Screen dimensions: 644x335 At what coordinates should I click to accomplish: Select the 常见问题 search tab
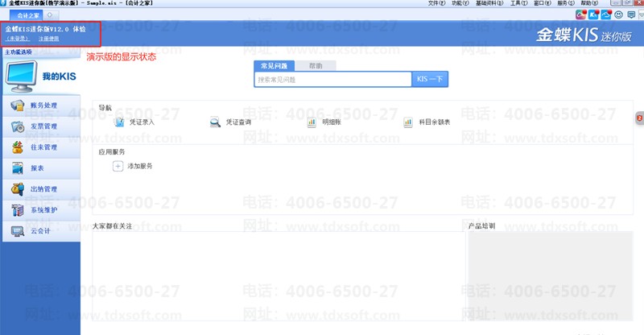point(274,66)
